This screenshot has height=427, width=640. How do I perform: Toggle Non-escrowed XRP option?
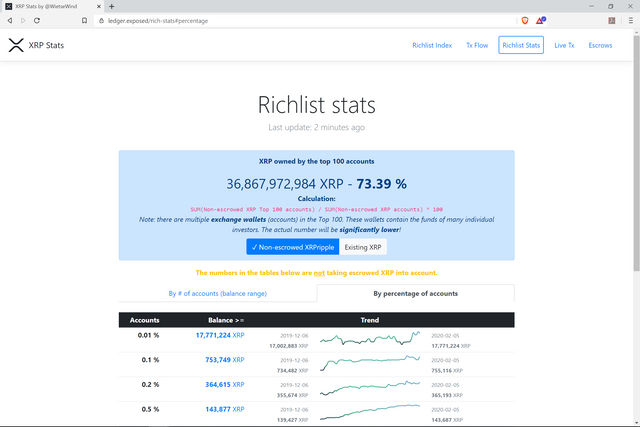click(293, 247)
